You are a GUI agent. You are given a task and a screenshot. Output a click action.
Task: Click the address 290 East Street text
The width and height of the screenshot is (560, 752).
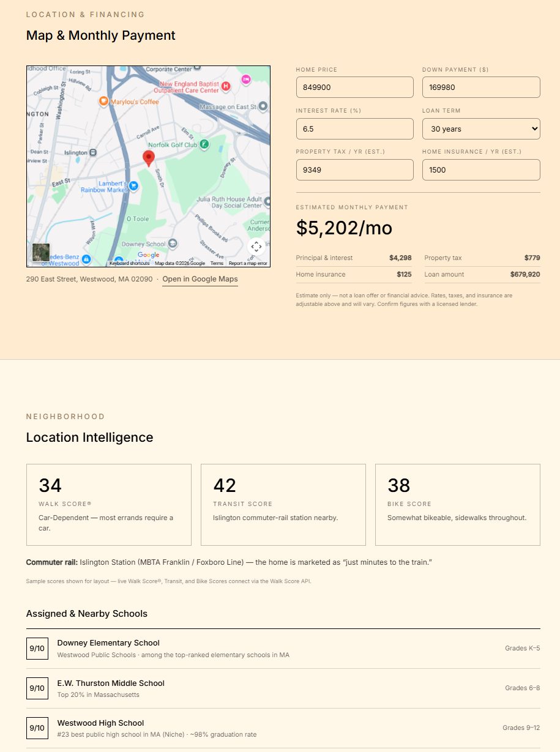[x=89, y=279]
